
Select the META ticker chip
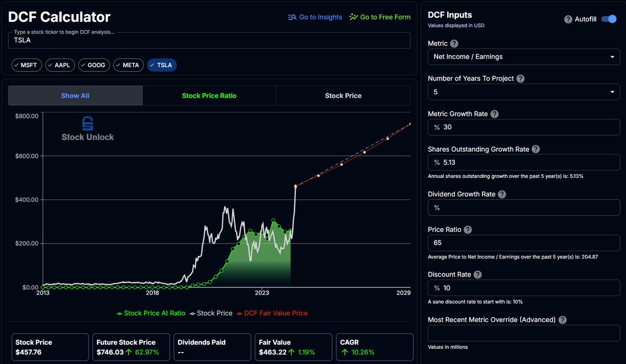pos(128,65)
